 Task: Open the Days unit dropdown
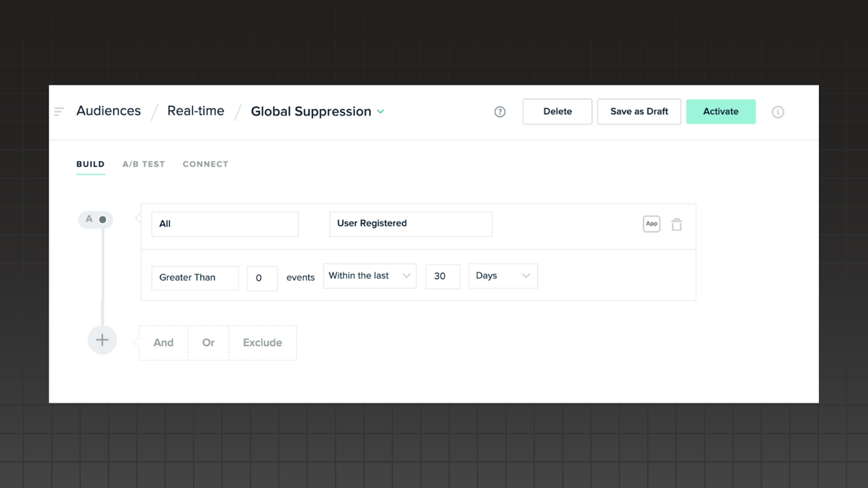click(503, 276)
